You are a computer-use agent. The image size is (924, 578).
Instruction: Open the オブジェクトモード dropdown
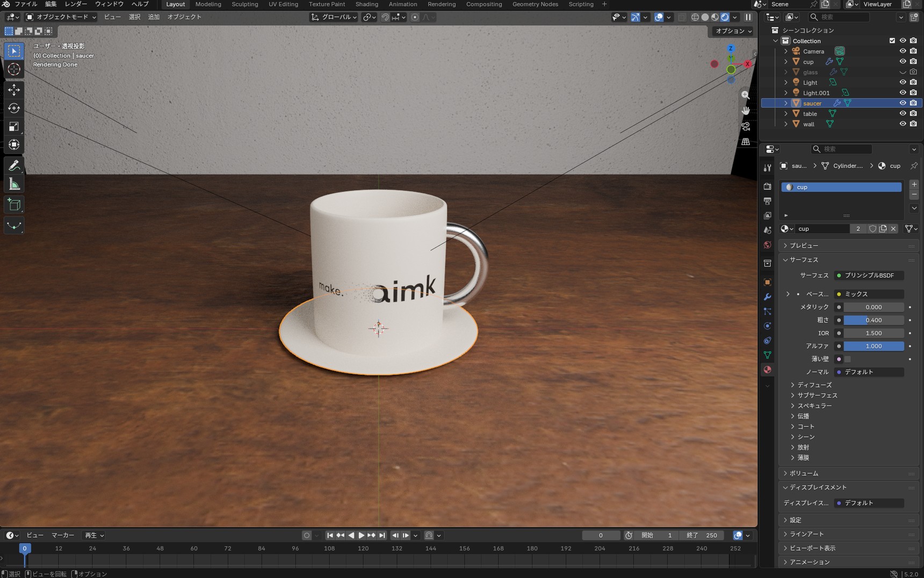61,17
